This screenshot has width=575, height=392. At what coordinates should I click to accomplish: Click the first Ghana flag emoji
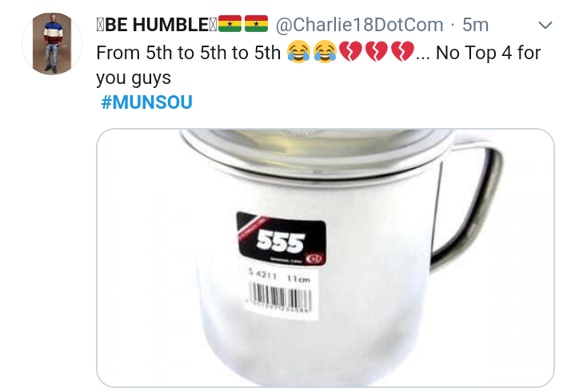(x=230, y=24)
